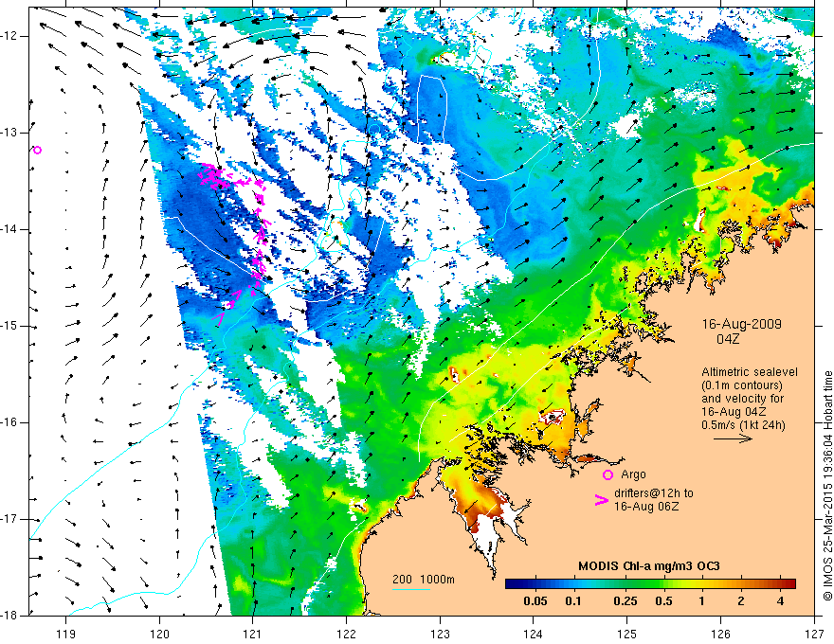Viewport: 834px width, 644px height.
Task: Click the Argo float circle marker near 119E
Action: pos(37,151)
